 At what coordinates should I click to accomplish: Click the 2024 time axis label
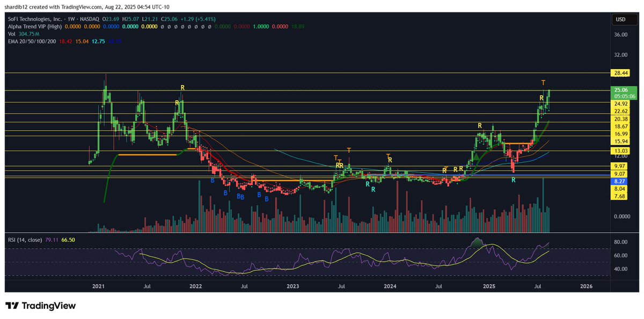pos(390,287)
